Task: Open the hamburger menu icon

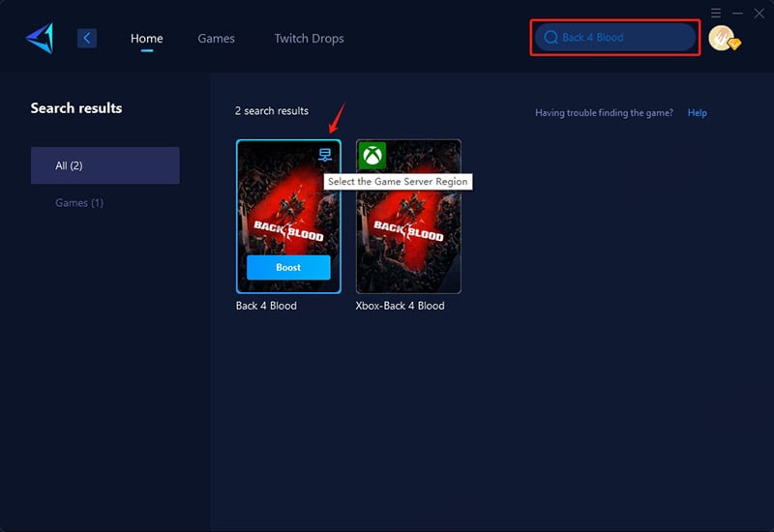Action: [716, 13]
